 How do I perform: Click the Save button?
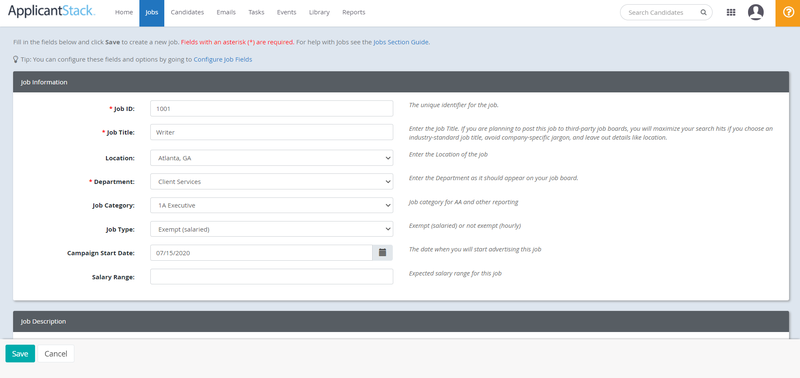20,354
